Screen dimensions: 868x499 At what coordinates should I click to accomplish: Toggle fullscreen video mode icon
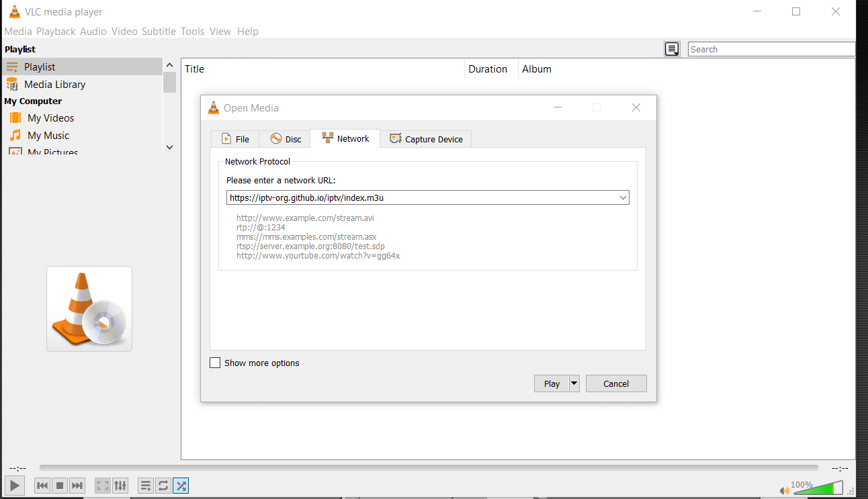pos(102,485)
